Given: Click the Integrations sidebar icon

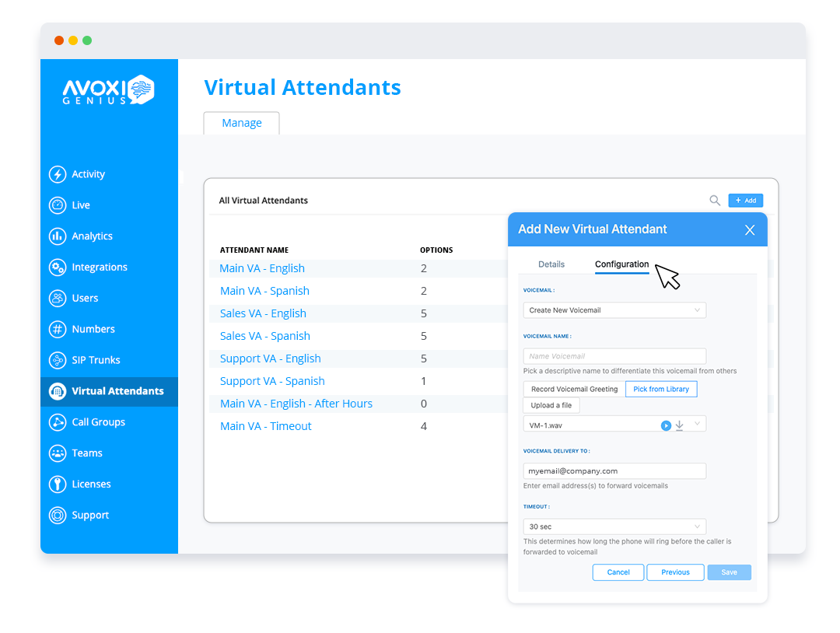Looking at the screenshot, I should tap(88, 268).
